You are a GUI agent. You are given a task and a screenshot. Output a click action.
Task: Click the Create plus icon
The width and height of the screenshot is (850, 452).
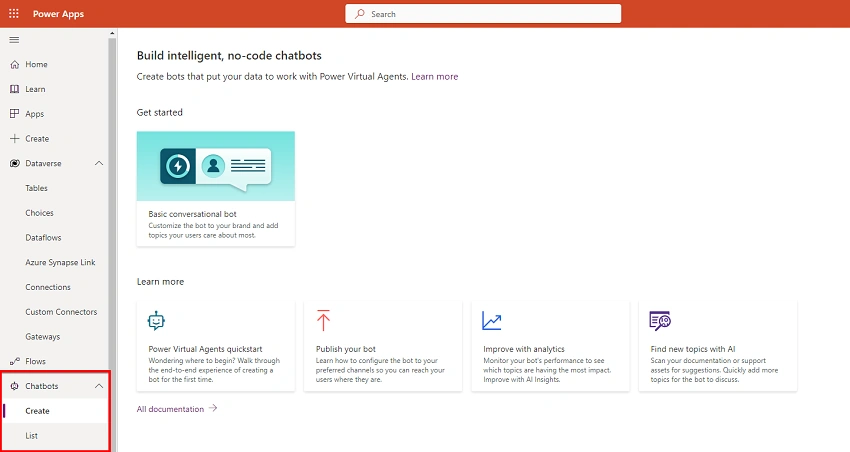coord(15,138)
